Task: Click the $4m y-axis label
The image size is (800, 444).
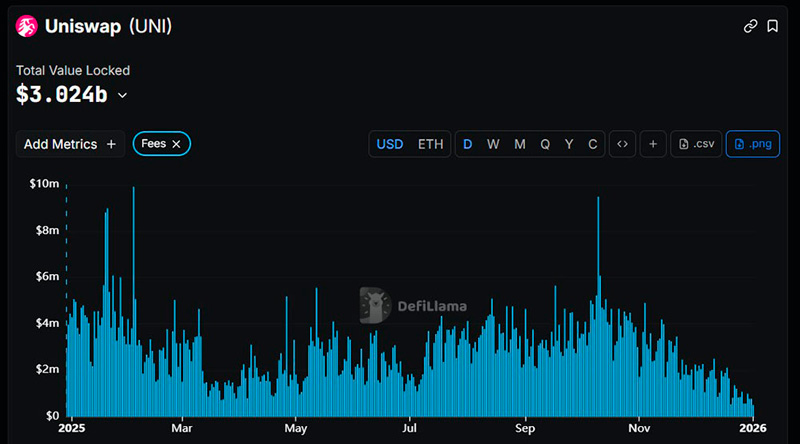Action: (47, 323)
